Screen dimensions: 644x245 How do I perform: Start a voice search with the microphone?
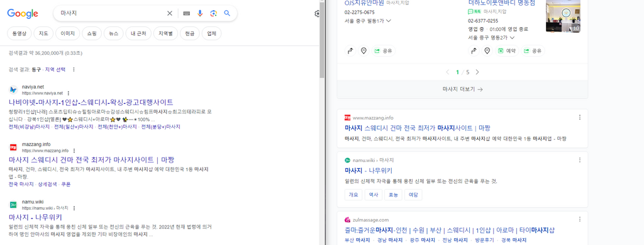[x=200, y=13]
